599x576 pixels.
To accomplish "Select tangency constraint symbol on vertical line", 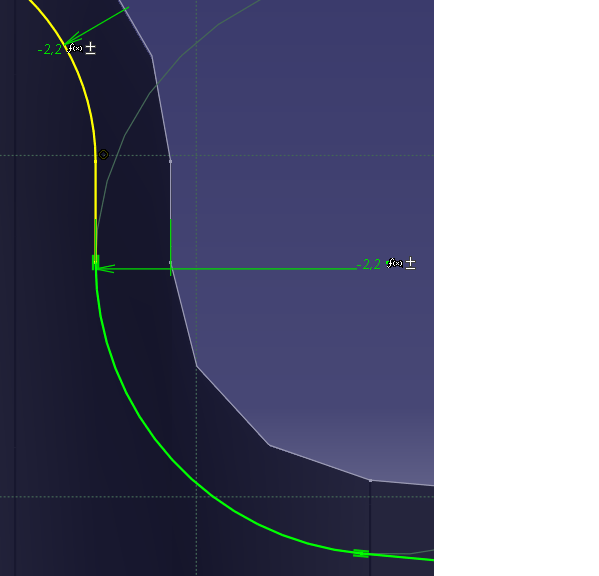I will pos(96,262).
